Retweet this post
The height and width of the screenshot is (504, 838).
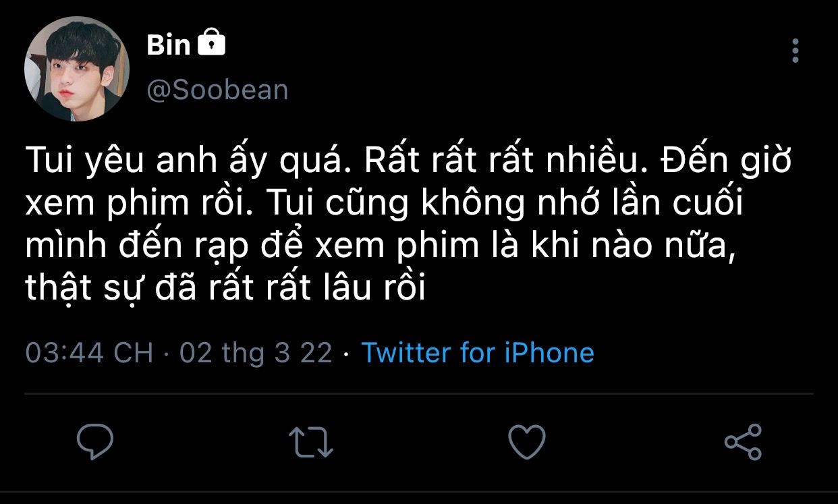click(311, 442)
